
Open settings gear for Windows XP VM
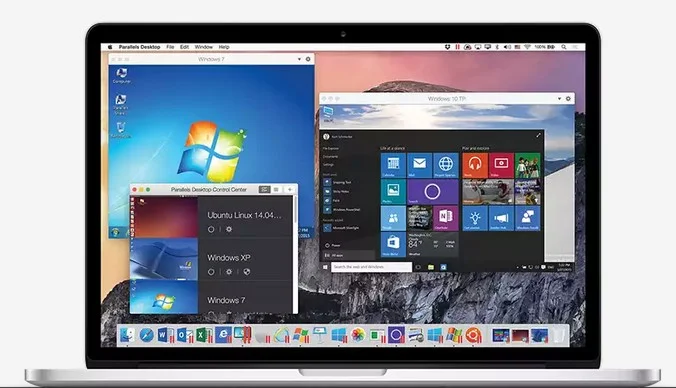(229, 272)
